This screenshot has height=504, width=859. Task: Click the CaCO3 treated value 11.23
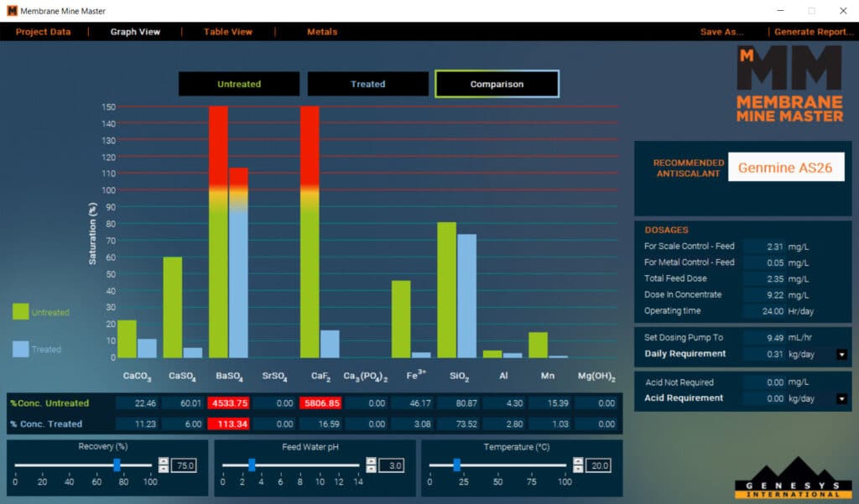click(x=137, y=424)
